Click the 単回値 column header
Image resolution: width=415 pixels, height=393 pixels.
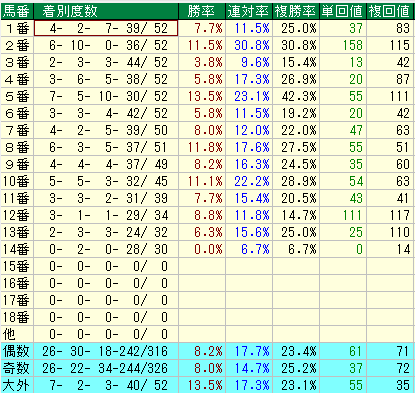coord(343,11)
